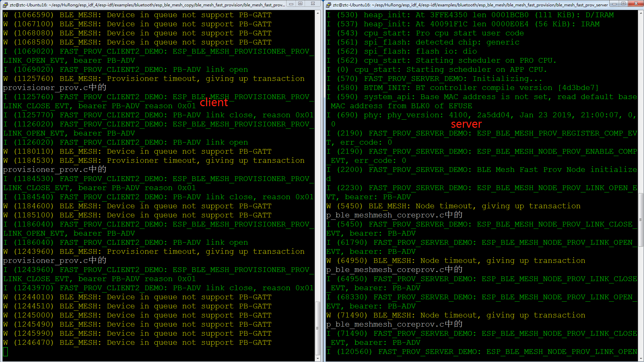Viewport: 644px width, 362px height.
Task: Click "(1186040) ... PB-ADV link open" line
Action: pyautogui.click(x=126, y=243)
